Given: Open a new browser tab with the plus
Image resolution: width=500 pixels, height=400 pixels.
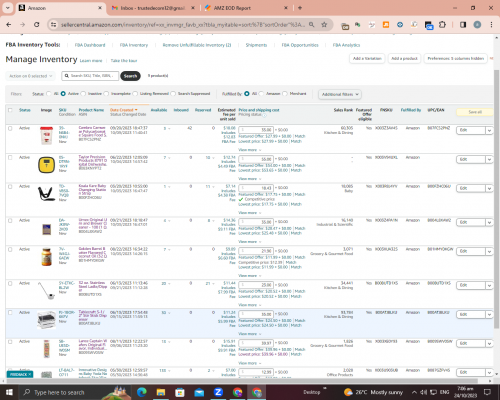Looking at the screenshot, I should (x=300, y=8).
